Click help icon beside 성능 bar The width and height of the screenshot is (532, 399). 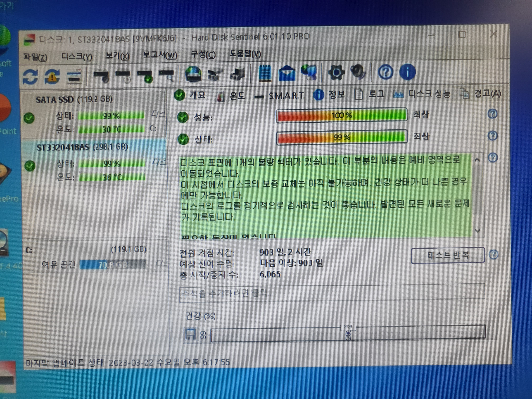[x=493, y=113]
